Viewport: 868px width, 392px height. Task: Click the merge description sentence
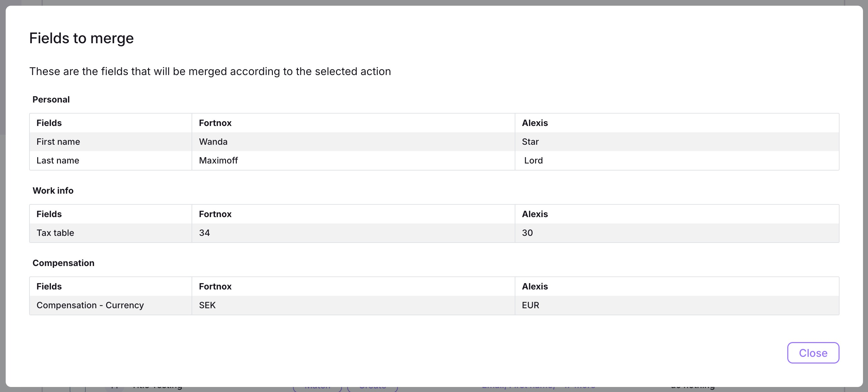pos(210,71)
